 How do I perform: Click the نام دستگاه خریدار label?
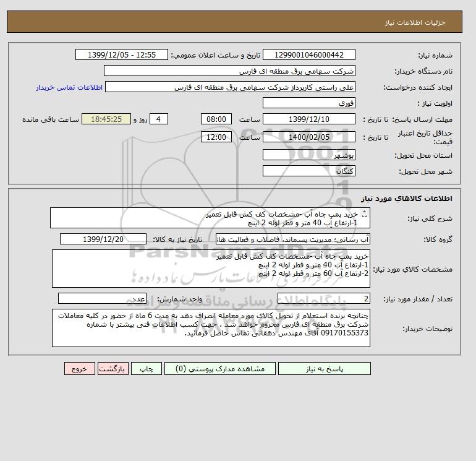click(423, 71)
